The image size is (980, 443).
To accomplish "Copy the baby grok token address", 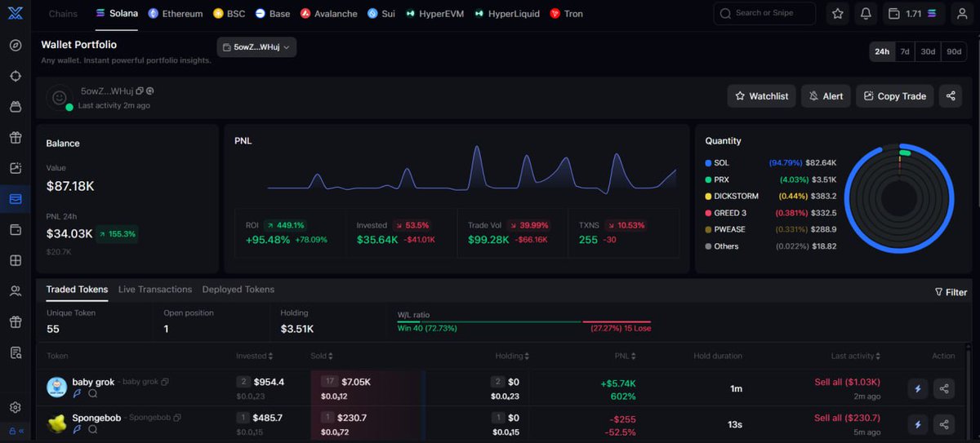I will pos(165,382).
